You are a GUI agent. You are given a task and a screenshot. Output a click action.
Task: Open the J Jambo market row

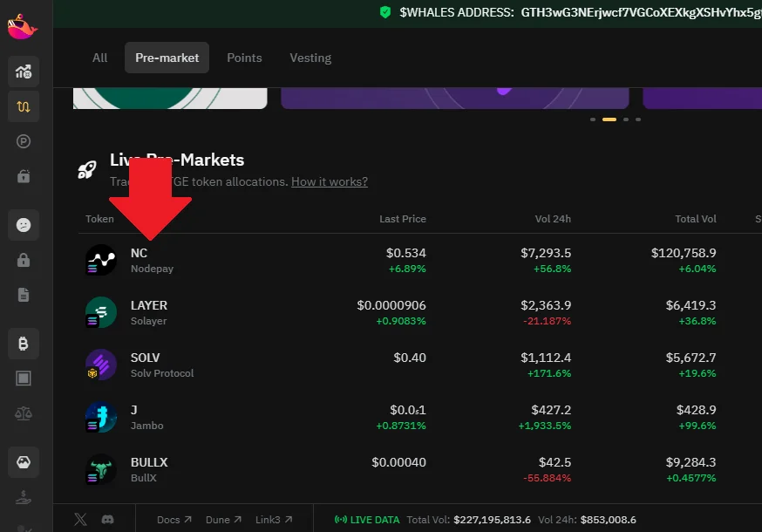pyautogui.click(x=420, y=417)
